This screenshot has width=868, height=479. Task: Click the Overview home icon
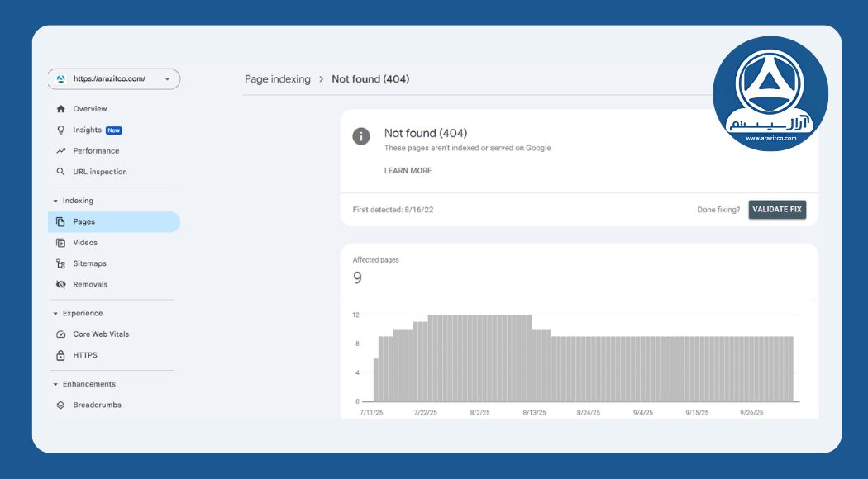click(x=60, y=109)
